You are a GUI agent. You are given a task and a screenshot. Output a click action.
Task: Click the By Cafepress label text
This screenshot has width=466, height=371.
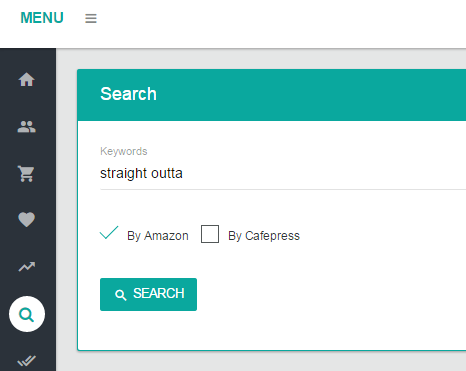[x=264, y=236]
